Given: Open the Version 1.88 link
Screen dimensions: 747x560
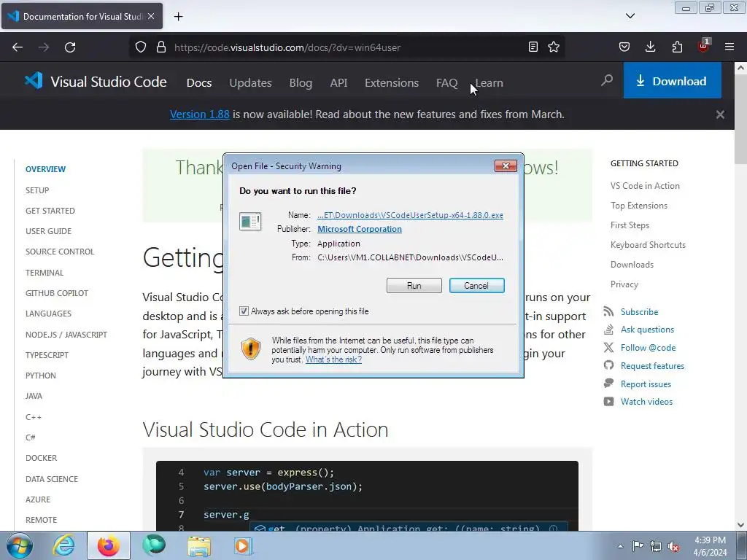Looking at the screenshot, I should 200,114.
